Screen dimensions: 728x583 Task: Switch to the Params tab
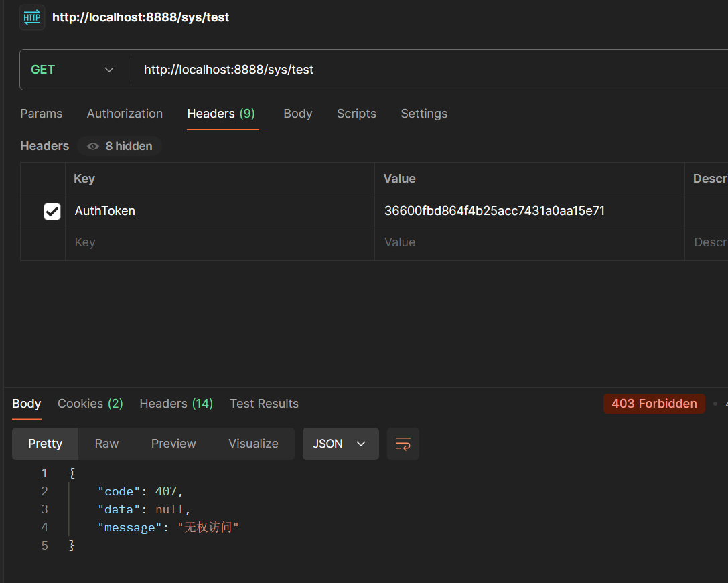(41, 114)
